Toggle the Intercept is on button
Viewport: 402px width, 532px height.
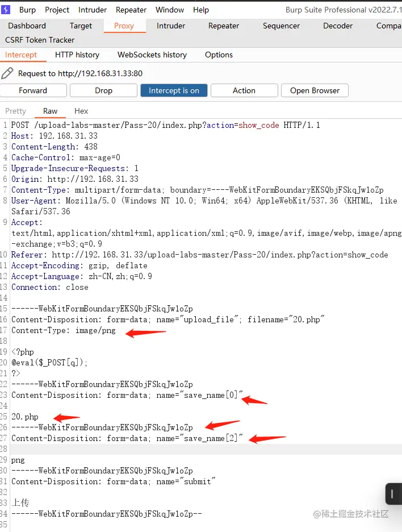174,90
